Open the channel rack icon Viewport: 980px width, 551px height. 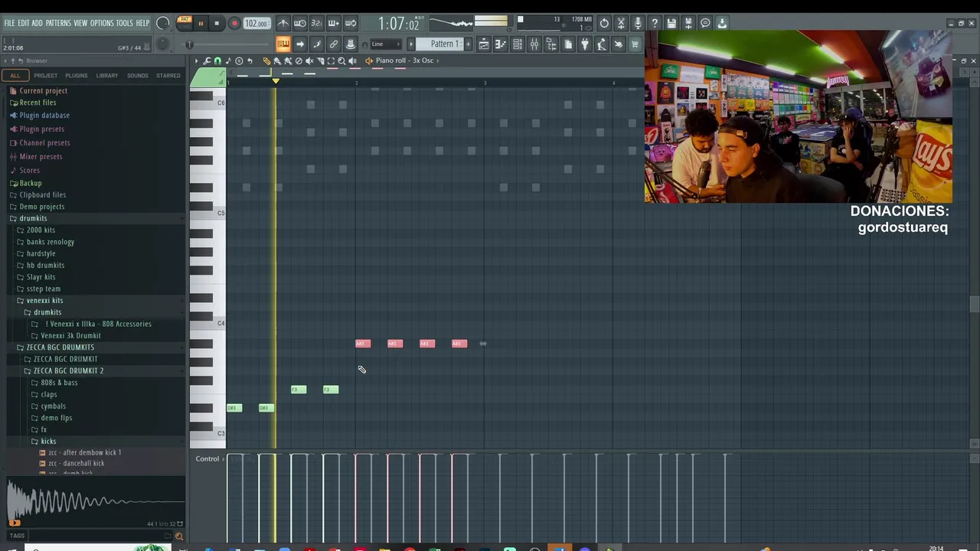(518, 44)
